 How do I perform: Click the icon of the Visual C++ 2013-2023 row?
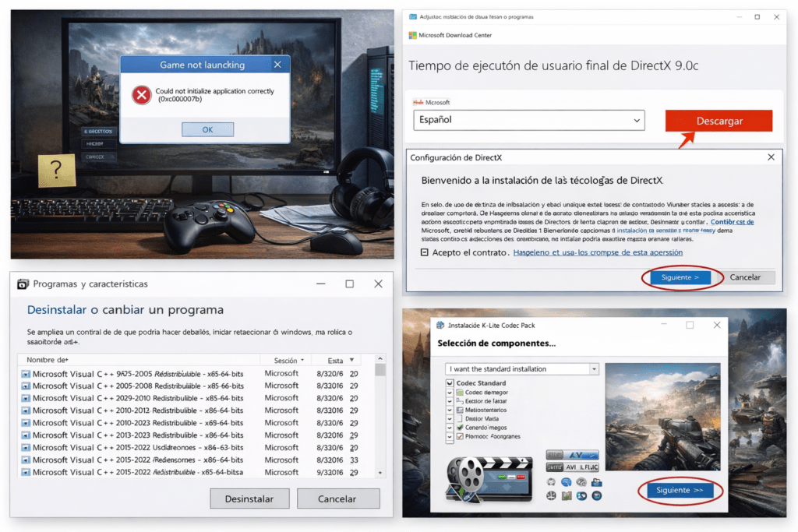coord(26,435)
